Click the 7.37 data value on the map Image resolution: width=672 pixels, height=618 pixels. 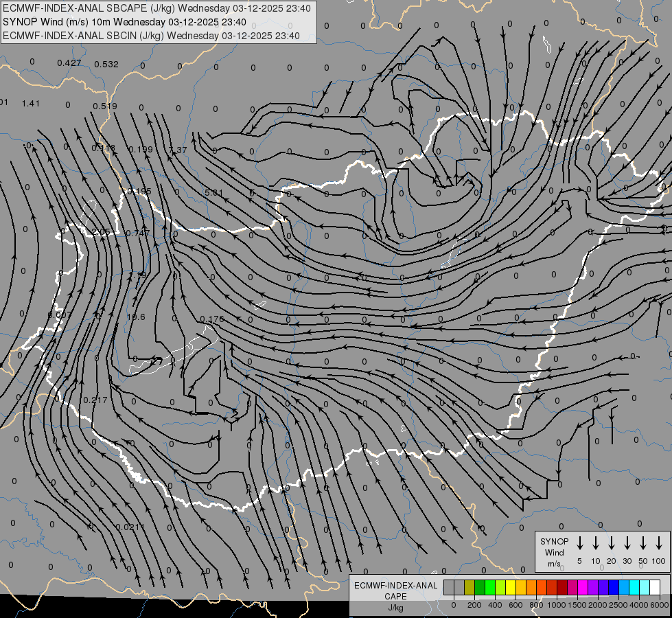[178, 150]
